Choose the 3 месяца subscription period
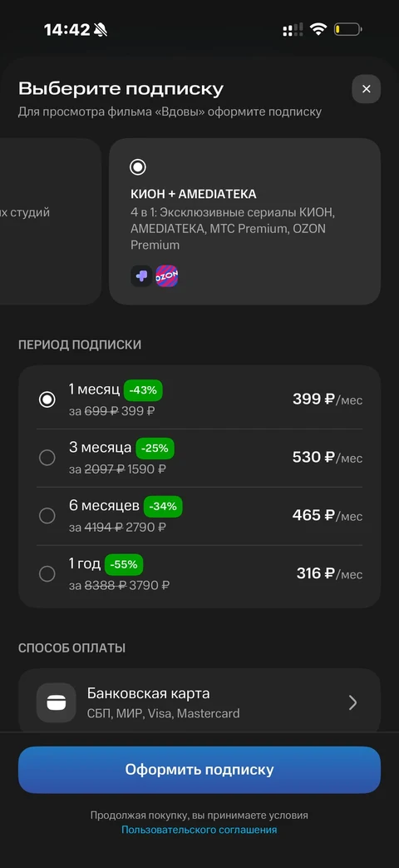The image size is (399, 868). [199, 458]
